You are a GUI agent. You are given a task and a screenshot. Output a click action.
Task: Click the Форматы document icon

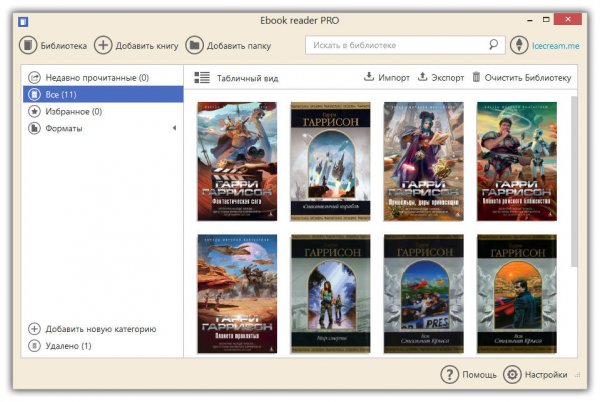point(34,128)
